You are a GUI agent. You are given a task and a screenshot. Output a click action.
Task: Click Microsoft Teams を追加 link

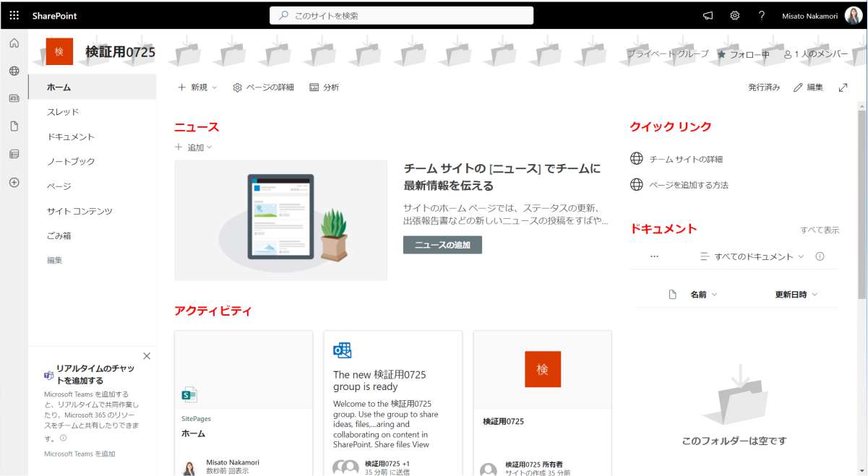(80, 454)
